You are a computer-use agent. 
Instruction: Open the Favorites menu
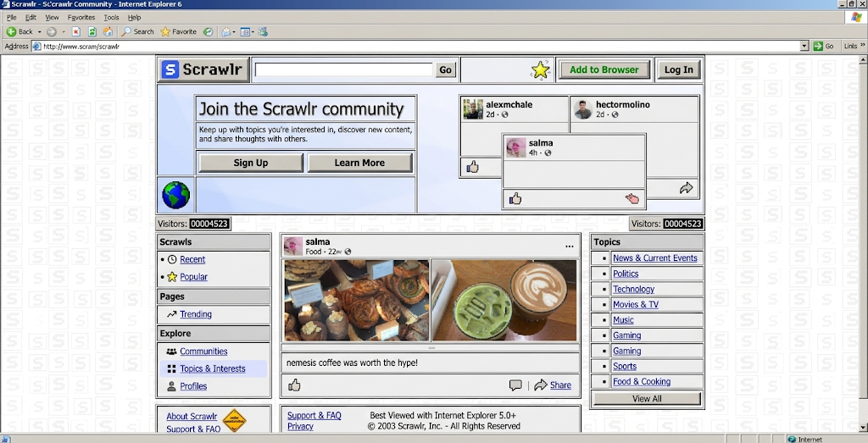81,18
